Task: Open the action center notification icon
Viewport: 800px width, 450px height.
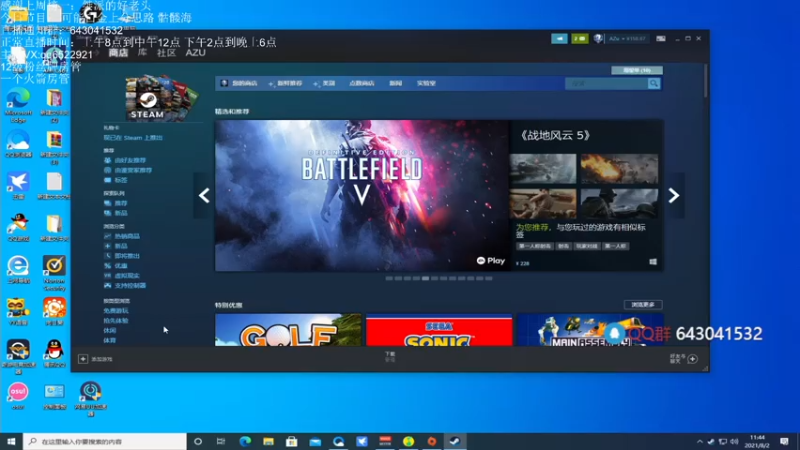Action: pyautogui.click(x=784, y=441)
